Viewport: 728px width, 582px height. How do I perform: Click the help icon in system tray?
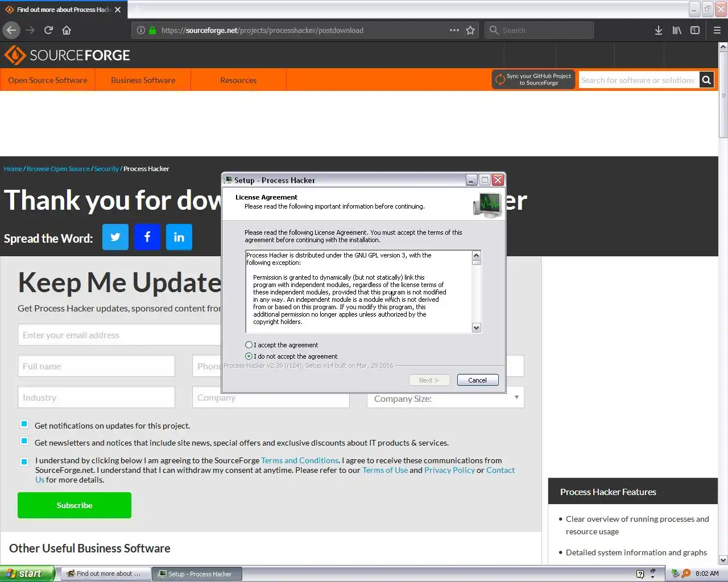[640, 573]
